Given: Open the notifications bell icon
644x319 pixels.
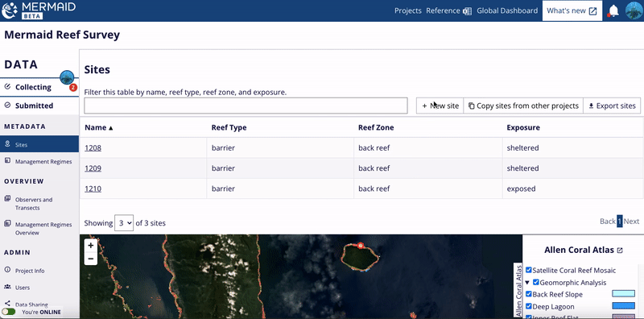Looking at the screenshot, I should tap(613, 10).
